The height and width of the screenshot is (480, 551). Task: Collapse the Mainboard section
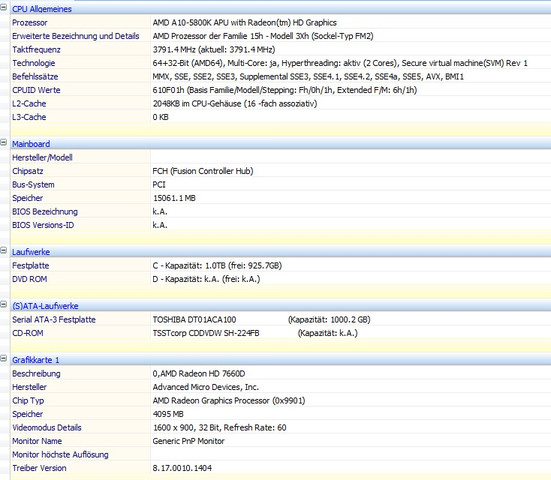[x=4, y=143]
